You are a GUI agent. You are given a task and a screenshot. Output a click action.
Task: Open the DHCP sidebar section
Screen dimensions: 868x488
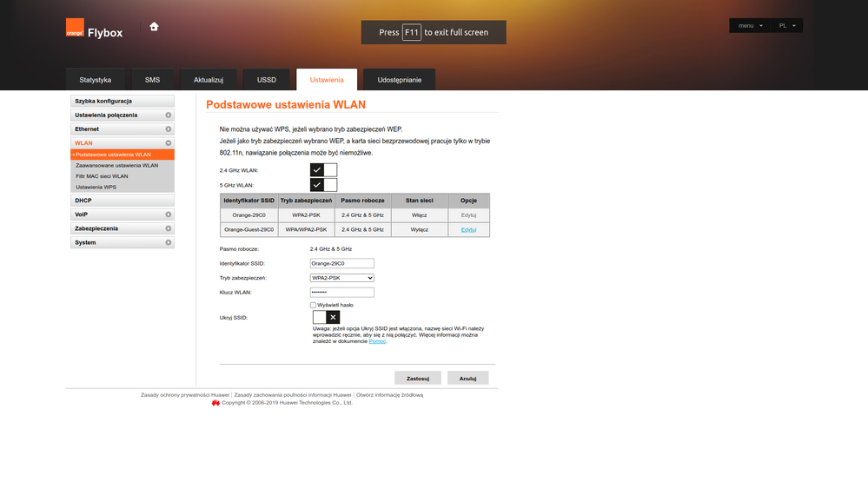pos(123,201)
